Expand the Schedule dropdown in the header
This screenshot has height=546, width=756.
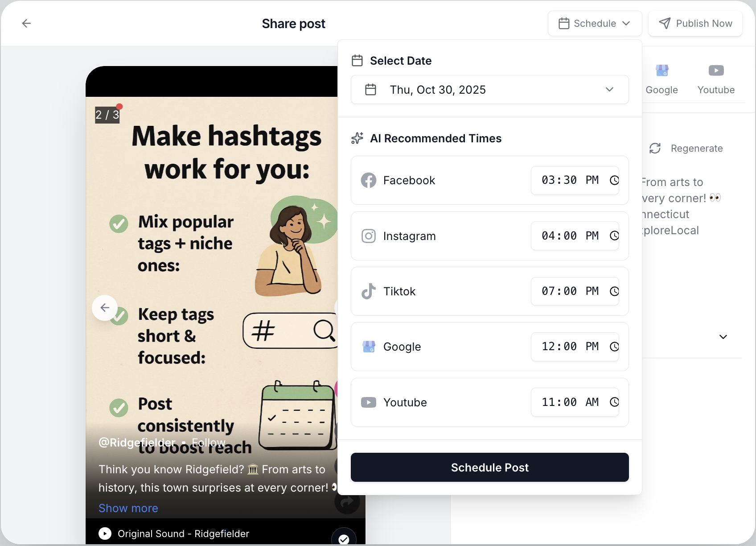[594, 23]
